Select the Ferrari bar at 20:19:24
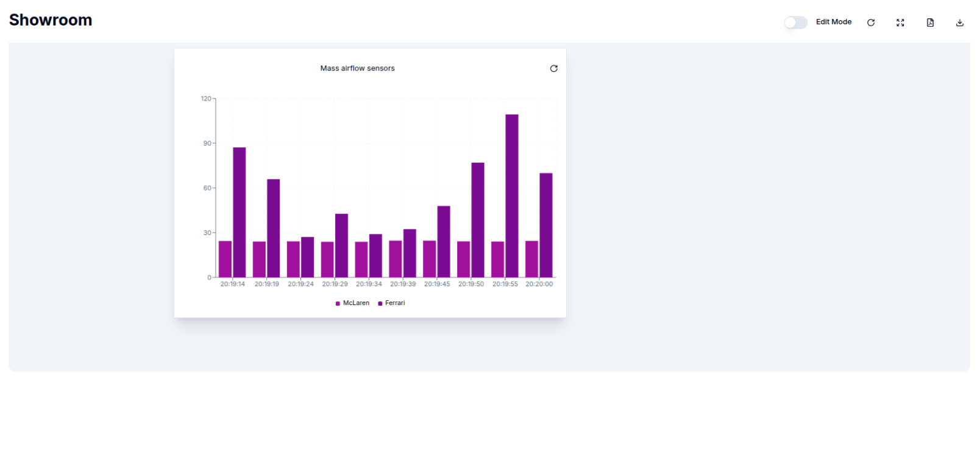This screenshot has height=461, width=980. 308,258
